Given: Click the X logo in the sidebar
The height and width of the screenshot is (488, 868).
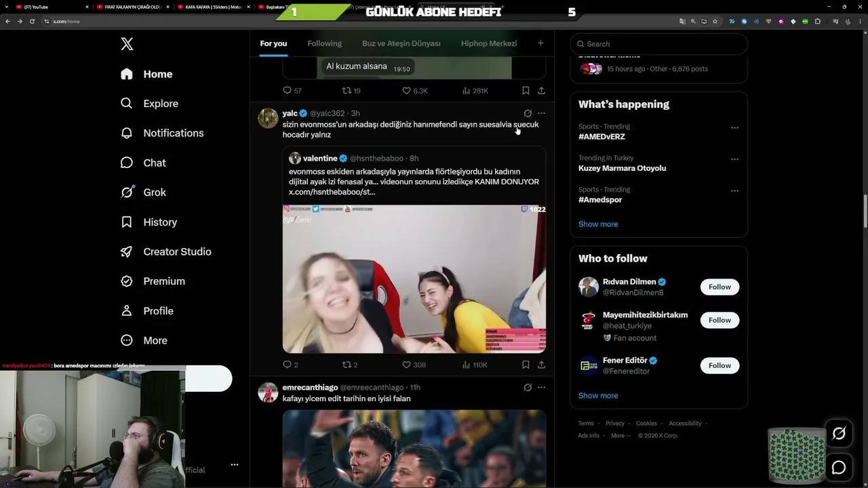Looking at the screenshot, I should 127,44.
